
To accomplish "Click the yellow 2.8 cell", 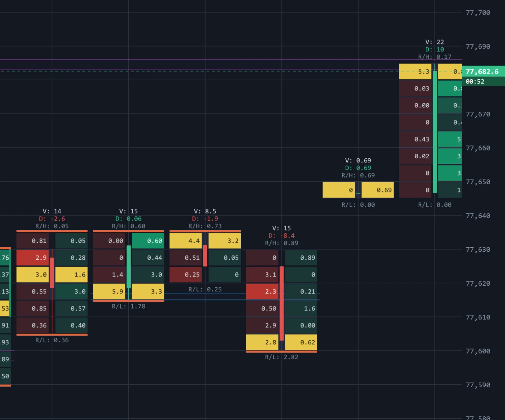I will coord(262,342).
